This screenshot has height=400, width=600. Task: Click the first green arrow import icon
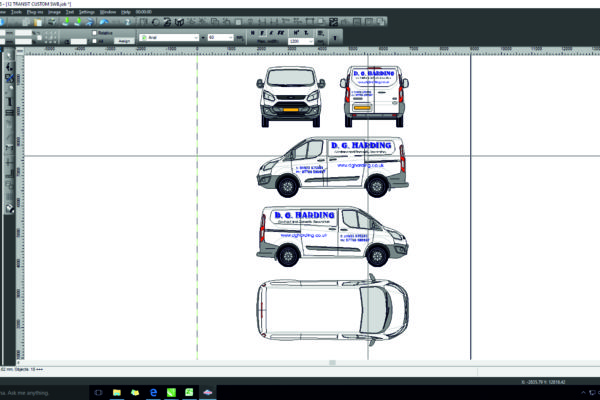pyautogui.click(x=65, y=22)
